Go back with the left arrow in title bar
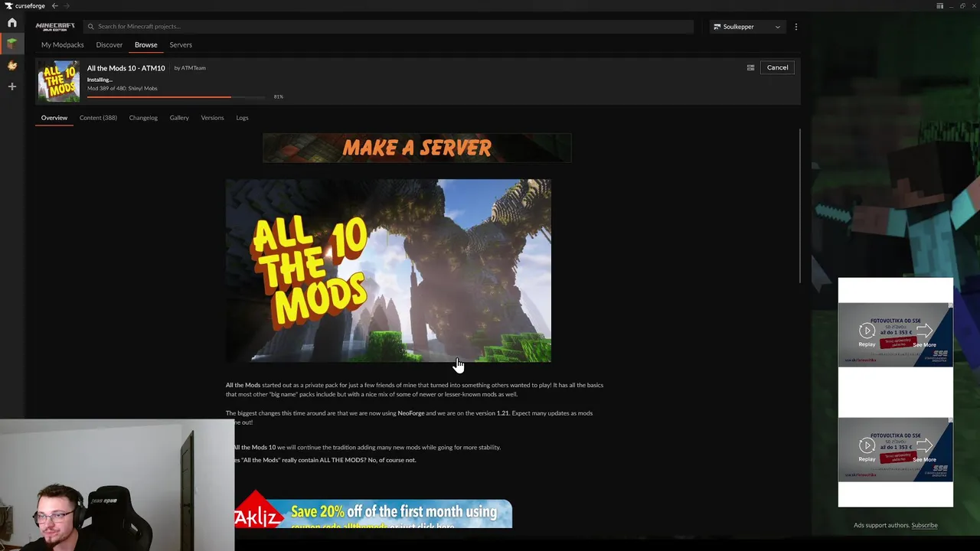Image resolution: width=980 pixels, height=551 pixels. pyautogui.click(x=54, y=5)
